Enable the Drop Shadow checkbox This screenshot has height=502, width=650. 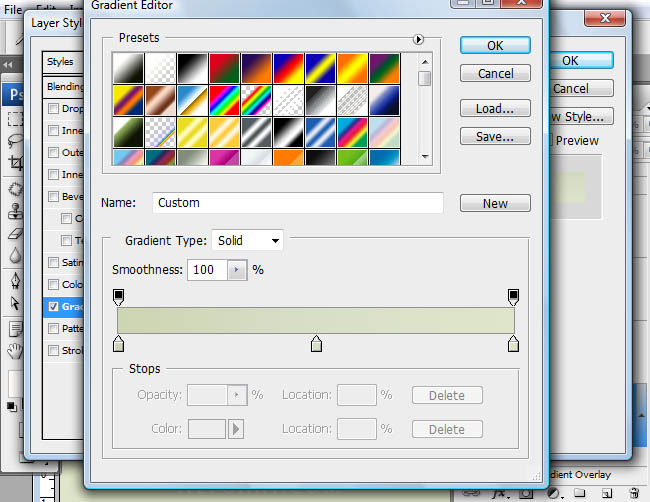[53, 109]
